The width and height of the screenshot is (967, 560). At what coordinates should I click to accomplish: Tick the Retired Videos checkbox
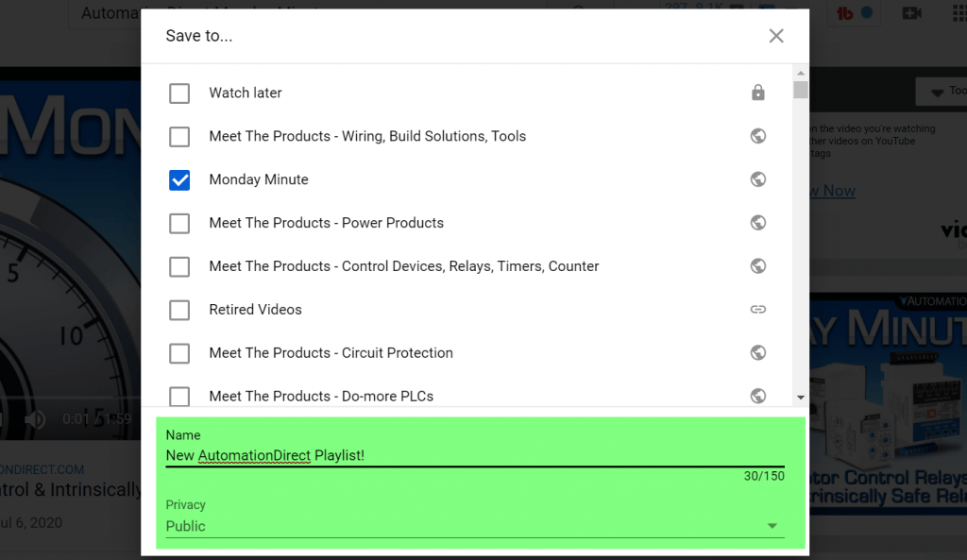[179, 310]
